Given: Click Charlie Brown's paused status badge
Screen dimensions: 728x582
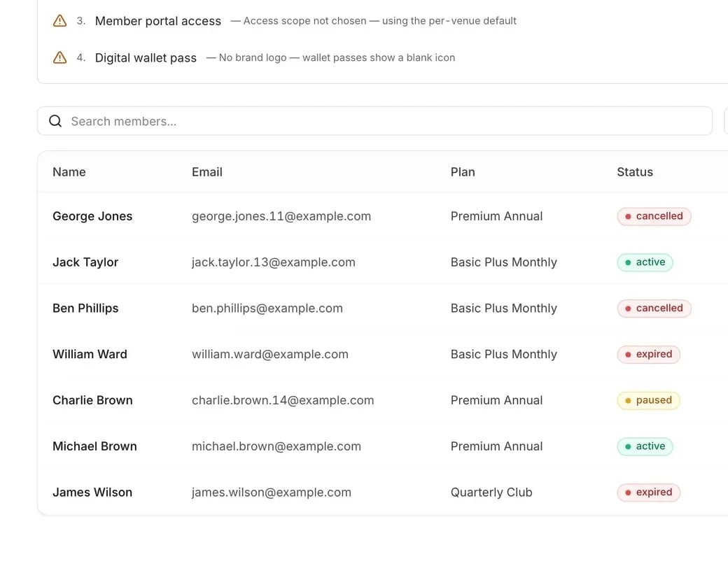Looking at the screenshot, I should pyautogui.click(x=649, y=400).
